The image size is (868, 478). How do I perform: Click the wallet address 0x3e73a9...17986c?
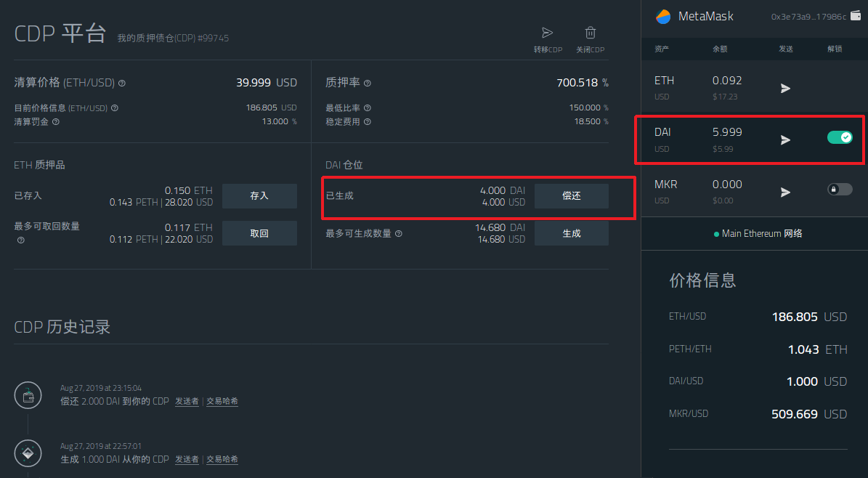(x=808, y=17)
